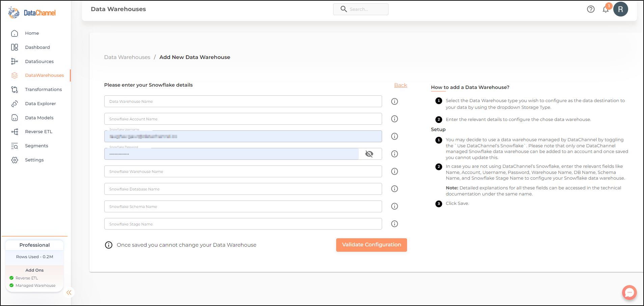The height and width of the screenshot is (306, 644).
Task: Show info for Snowflake Warehouse Name field
Action: point(395,172)
